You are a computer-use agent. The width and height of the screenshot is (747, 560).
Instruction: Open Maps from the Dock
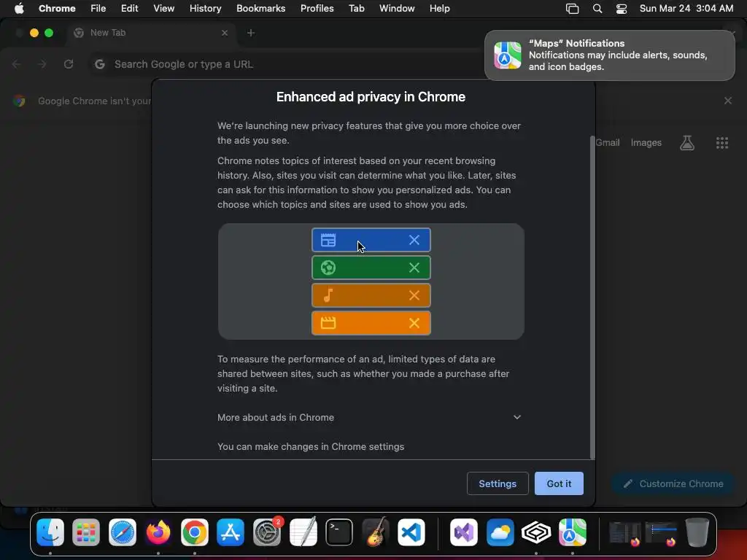pyautogui.click(x=572, y=532)
